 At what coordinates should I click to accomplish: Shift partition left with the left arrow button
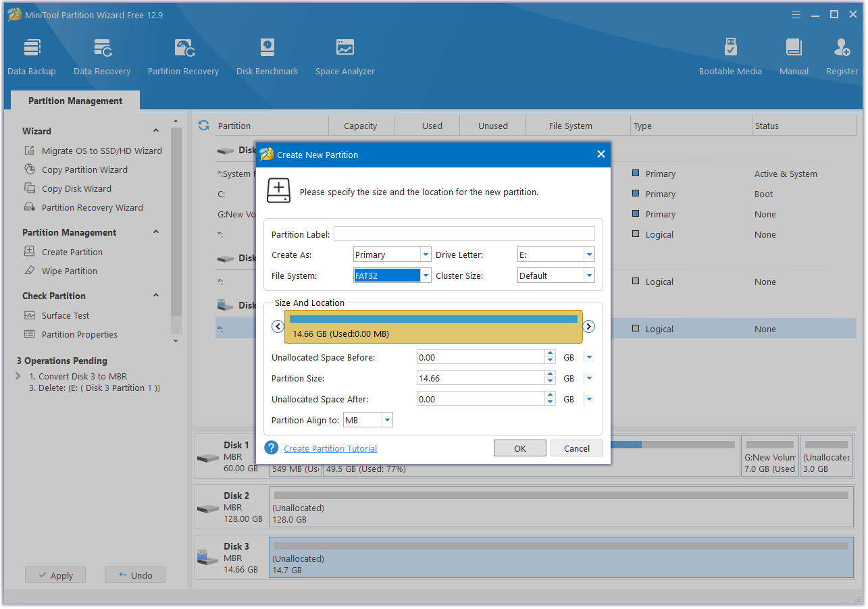(278, 327)
